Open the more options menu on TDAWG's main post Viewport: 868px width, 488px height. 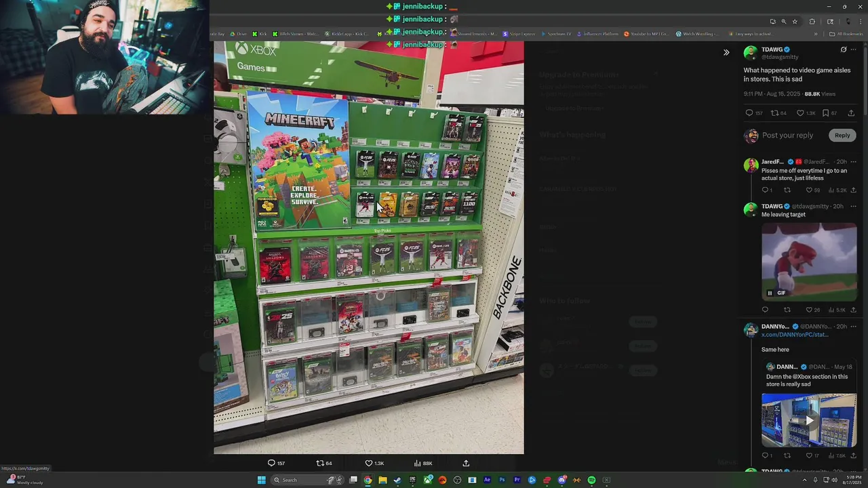[x=854, y=49]
